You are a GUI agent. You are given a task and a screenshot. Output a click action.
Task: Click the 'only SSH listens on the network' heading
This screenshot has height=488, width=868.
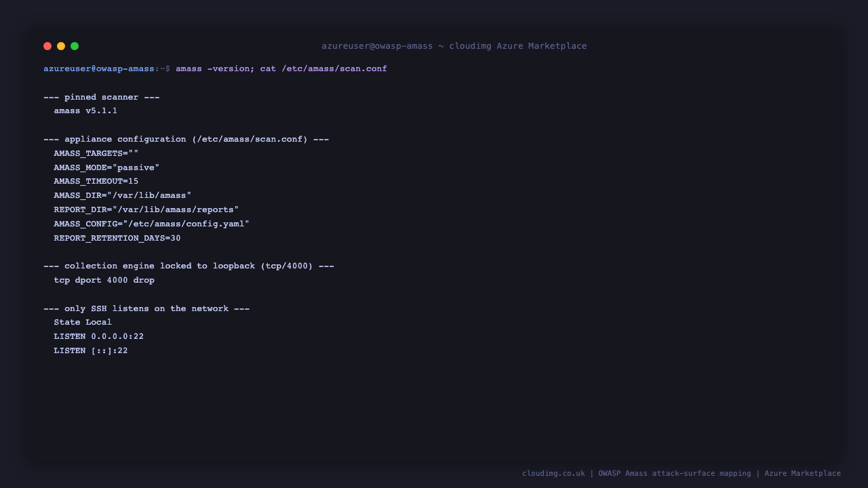pyautogui.click(x=146, y=309)
